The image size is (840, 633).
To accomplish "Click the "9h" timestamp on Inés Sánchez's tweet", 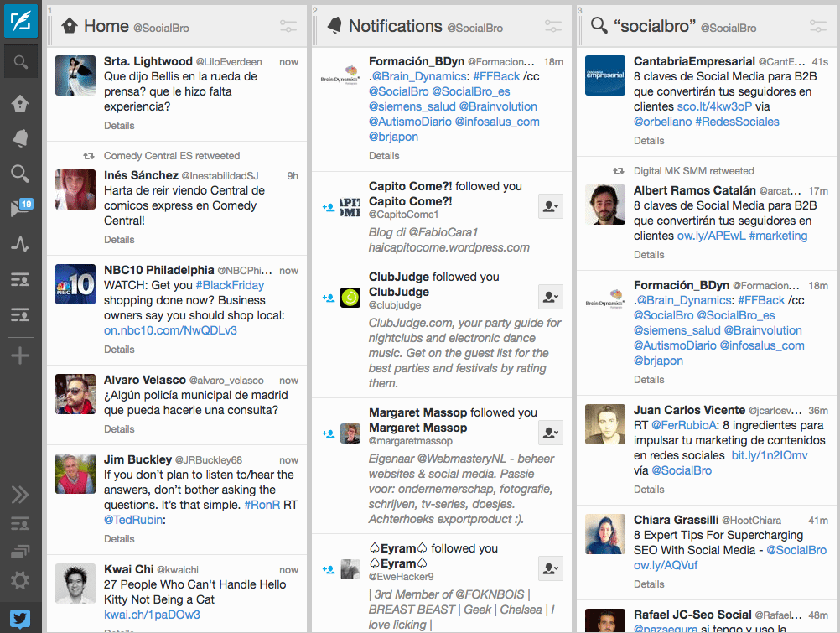I will (293, 176).
